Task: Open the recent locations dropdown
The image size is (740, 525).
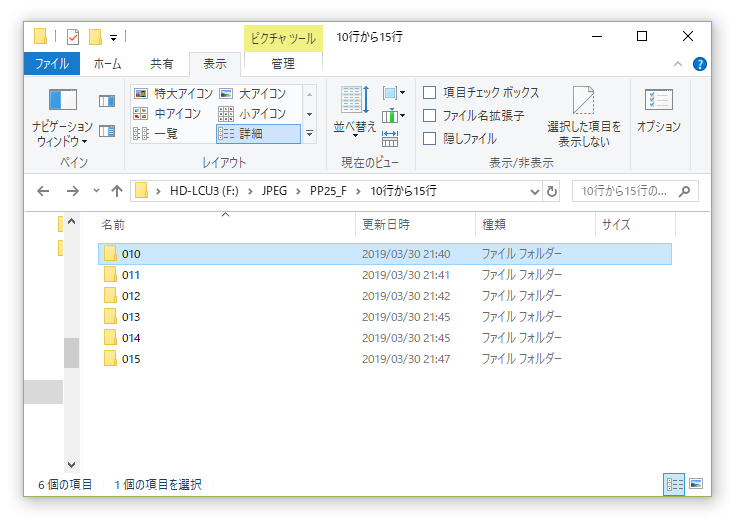Action: [x=96, y=191]
